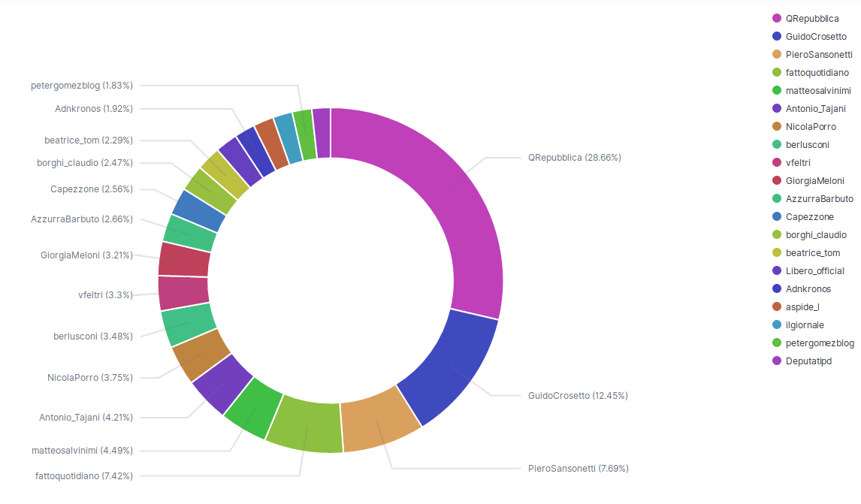Click the 'GuidoCrosetto (12.45%)' slice label
The width and height of the screenshot is (861, 504).
tap(578, 395)
